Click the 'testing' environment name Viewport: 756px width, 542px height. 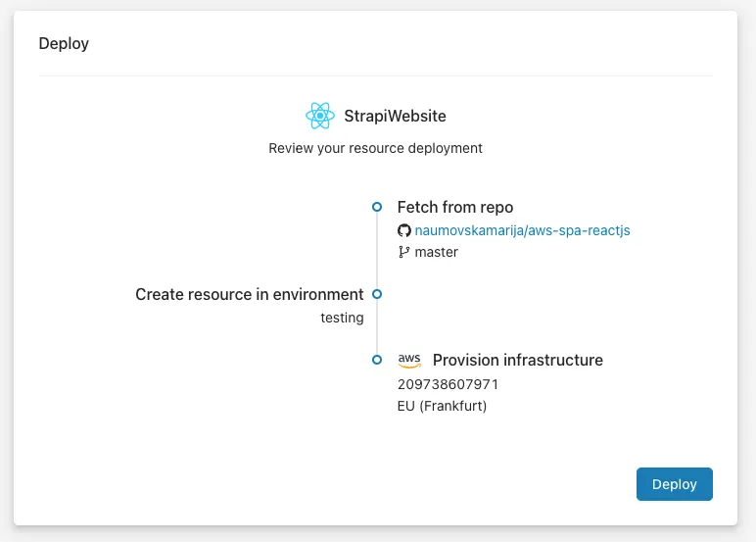coord(343,318)
